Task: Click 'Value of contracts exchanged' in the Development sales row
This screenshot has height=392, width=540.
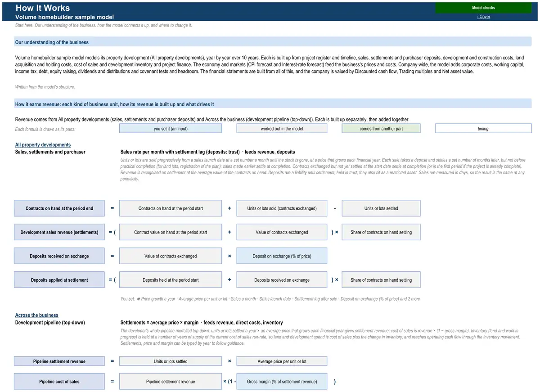Action: coord(282,232)
